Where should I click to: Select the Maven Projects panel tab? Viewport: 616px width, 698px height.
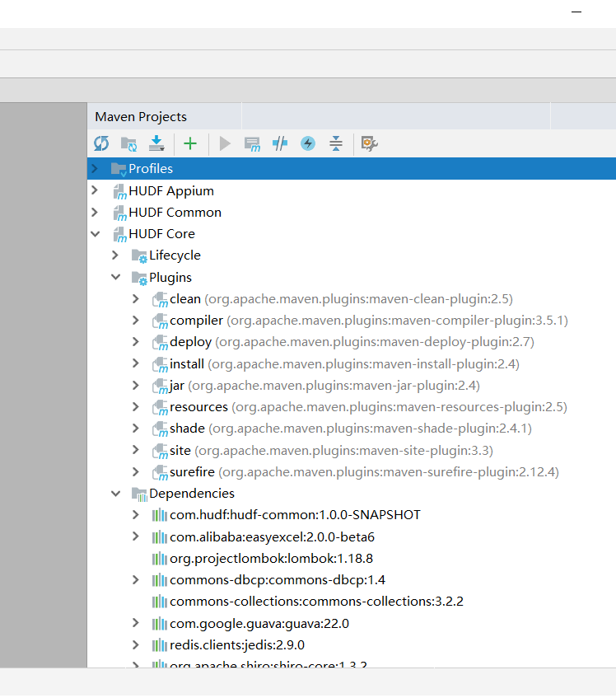point(141,117)
